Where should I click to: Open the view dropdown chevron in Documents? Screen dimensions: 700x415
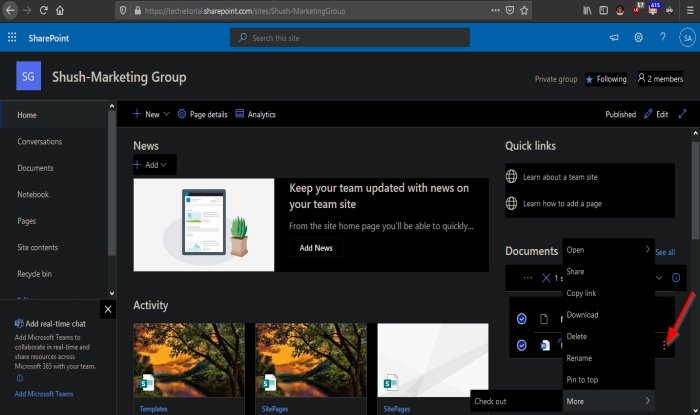tap(659, 278)
